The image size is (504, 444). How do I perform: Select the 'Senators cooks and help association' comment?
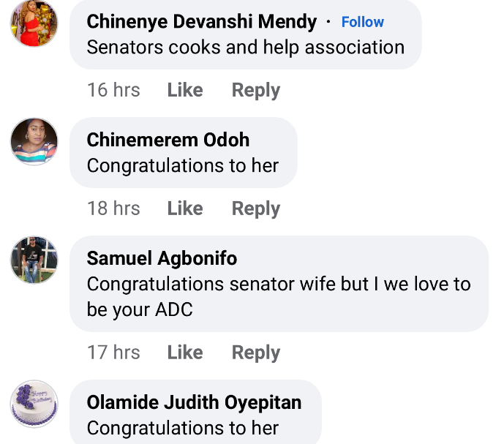pyautogui.click(x=245, y=48)
